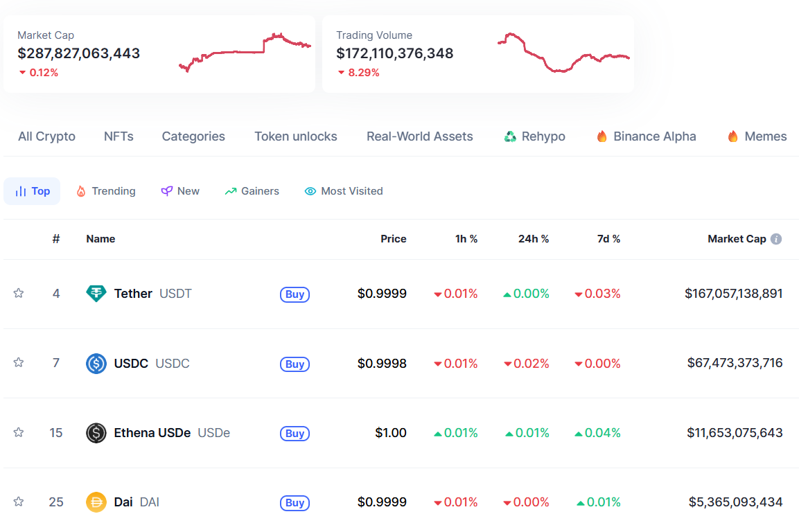Image resolution: width=799 pixels, height=532 pixels.
Task: Click the Rehypo recycle icon
Action: click(x=510, y=136)
